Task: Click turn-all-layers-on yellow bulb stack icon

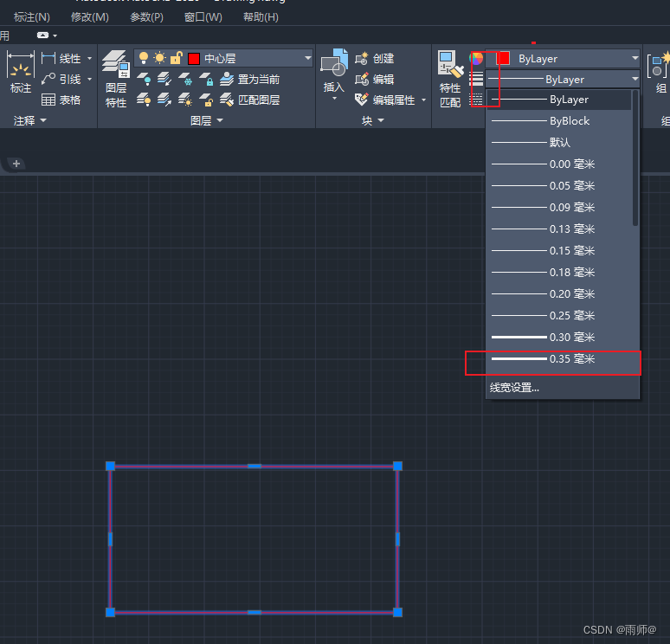Action: click(x=144, y=100)
